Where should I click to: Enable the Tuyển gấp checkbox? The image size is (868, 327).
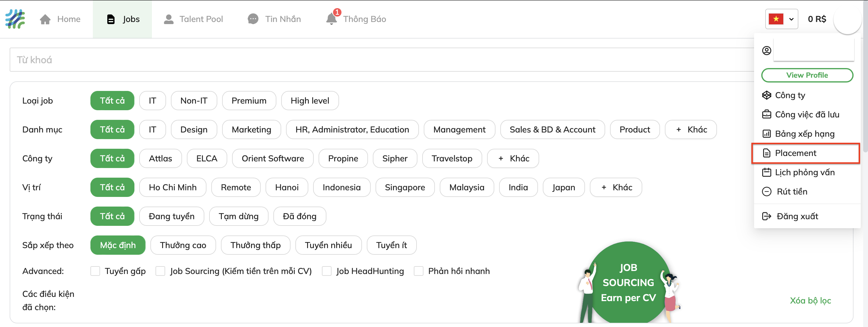pyautogui.click(x=95, y=271)
